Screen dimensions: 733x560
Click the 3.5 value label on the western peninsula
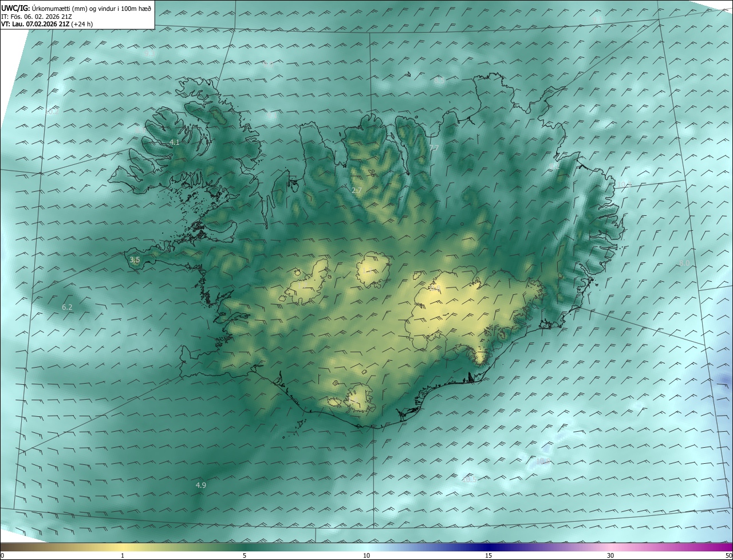(x=135, y=260)
